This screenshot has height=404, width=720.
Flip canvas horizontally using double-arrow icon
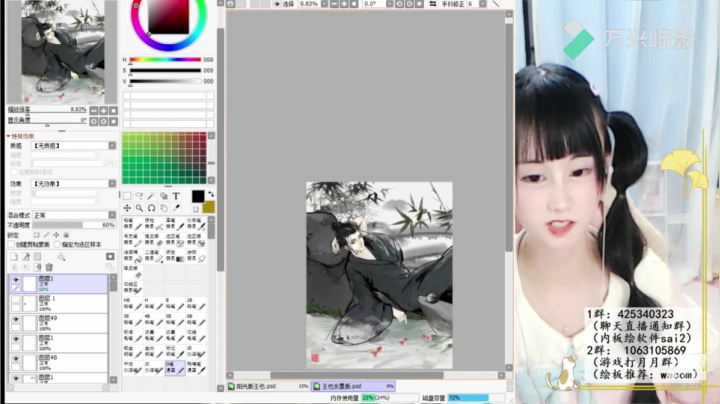click(433, 4)
